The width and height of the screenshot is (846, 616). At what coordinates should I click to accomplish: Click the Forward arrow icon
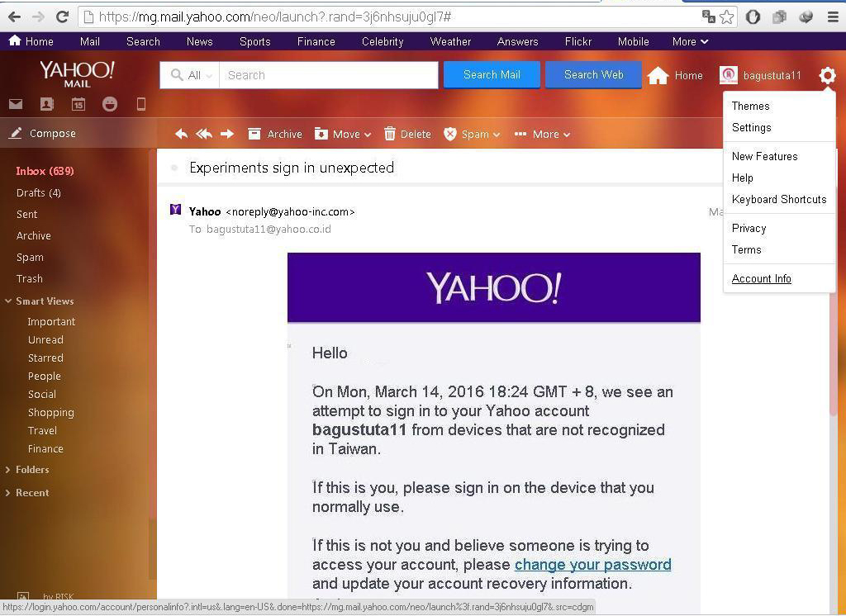coord(227,134)
